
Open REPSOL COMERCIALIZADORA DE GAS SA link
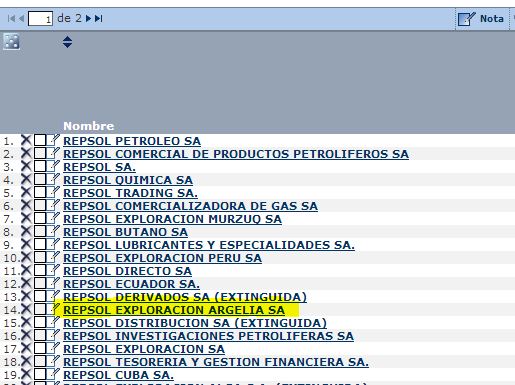(191, 206)
